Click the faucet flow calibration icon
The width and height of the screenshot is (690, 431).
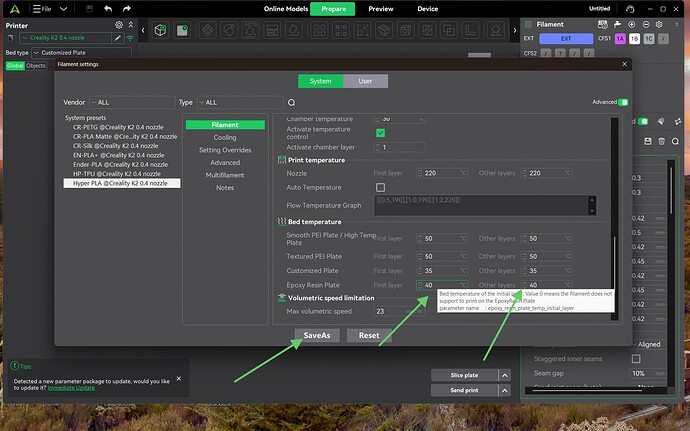[617, 25]
